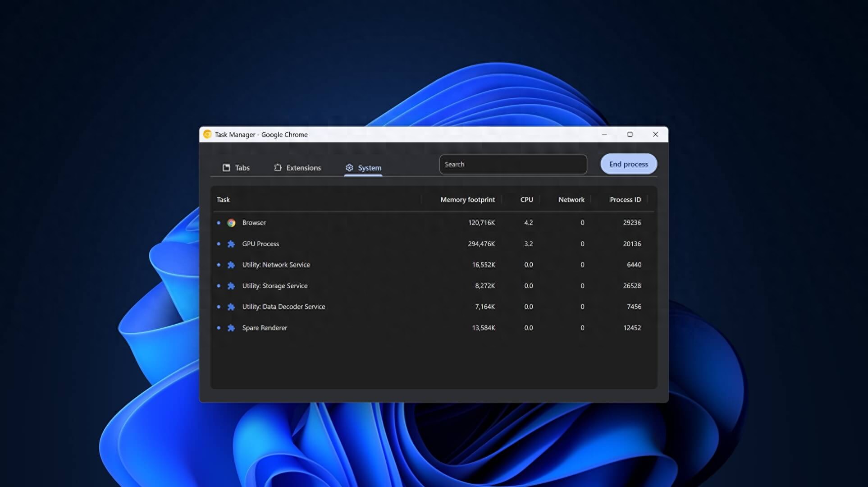The image size is (868, 487).
Task: Click the 8,272K memory value
Action: 485,286
